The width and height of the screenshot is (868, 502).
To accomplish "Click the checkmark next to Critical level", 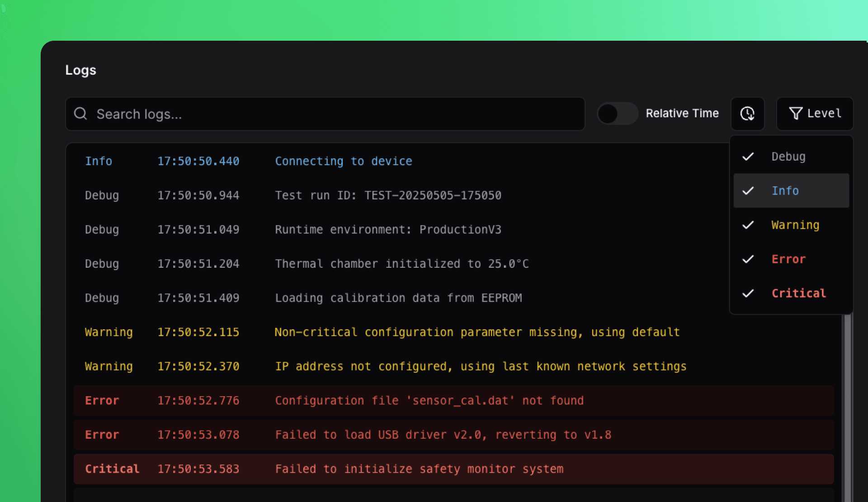I will coord(748,294).
